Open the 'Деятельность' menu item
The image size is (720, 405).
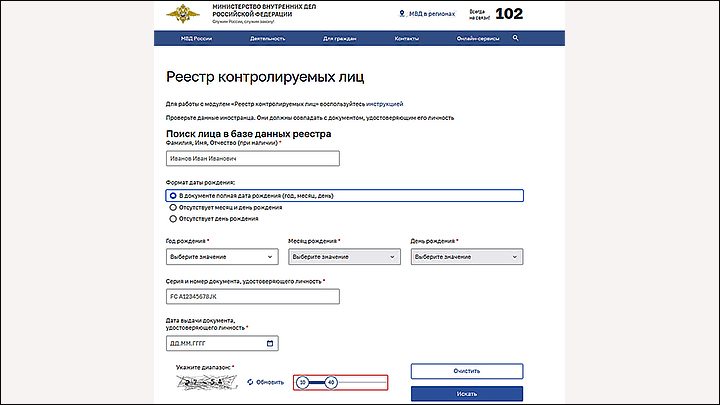(267, 38)
